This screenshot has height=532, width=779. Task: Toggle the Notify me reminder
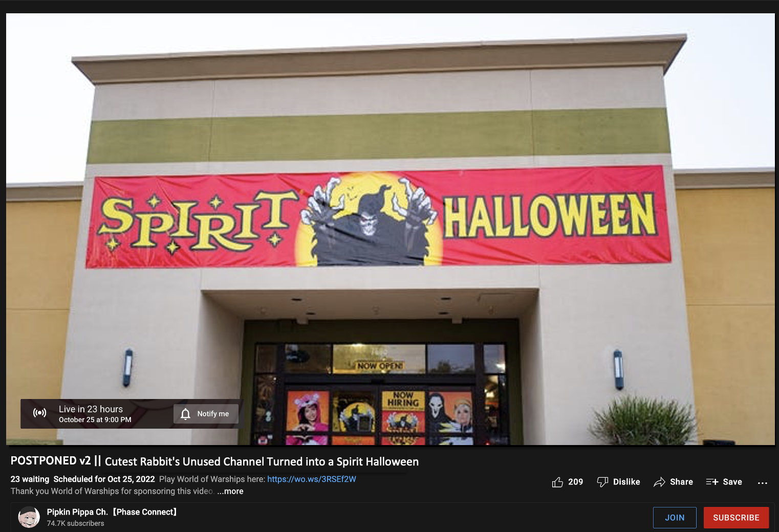point(206,414)
